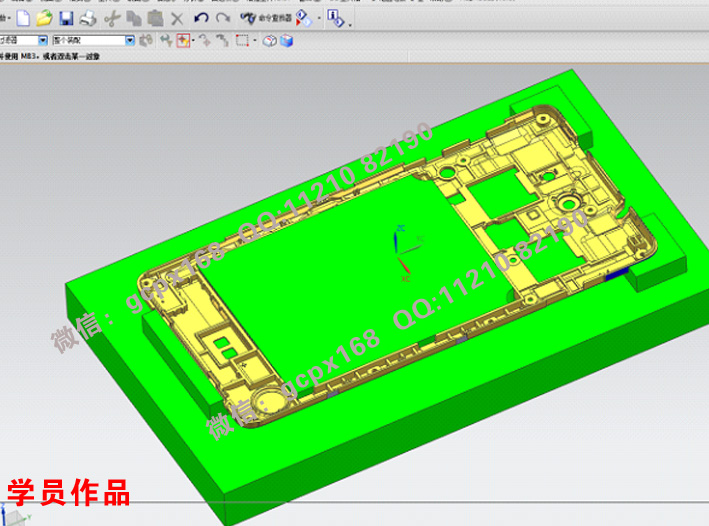Expand the assembly scope dropdown
The width and height of the screenshot is (709, 526).
point(131,41)
